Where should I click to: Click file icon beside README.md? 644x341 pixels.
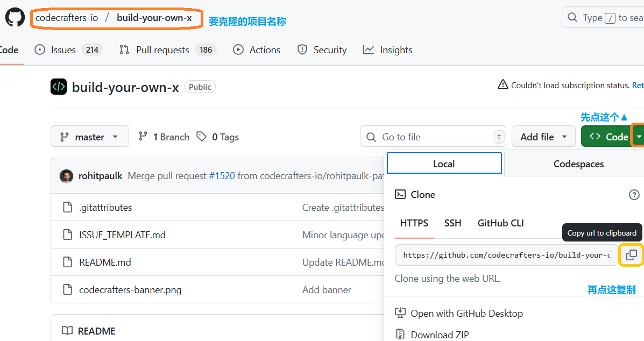(67, 262)
